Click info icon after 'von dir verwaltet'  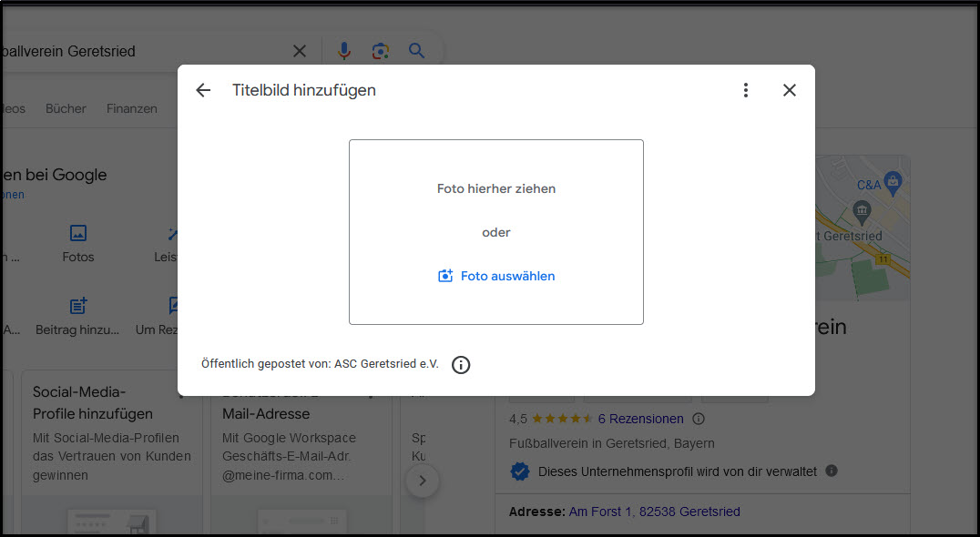[x=832, y=471]
